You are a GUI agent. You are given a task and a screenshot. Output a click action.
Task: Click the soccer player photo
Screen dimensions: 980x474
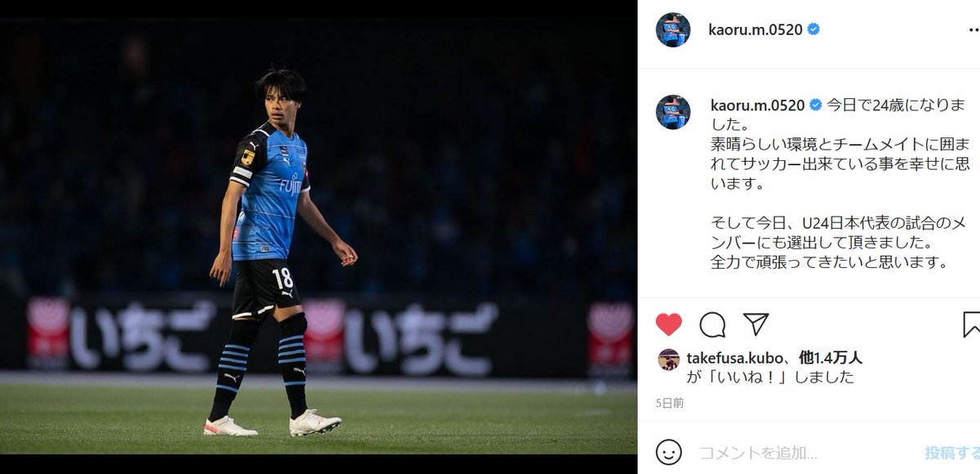coord(318,237)
